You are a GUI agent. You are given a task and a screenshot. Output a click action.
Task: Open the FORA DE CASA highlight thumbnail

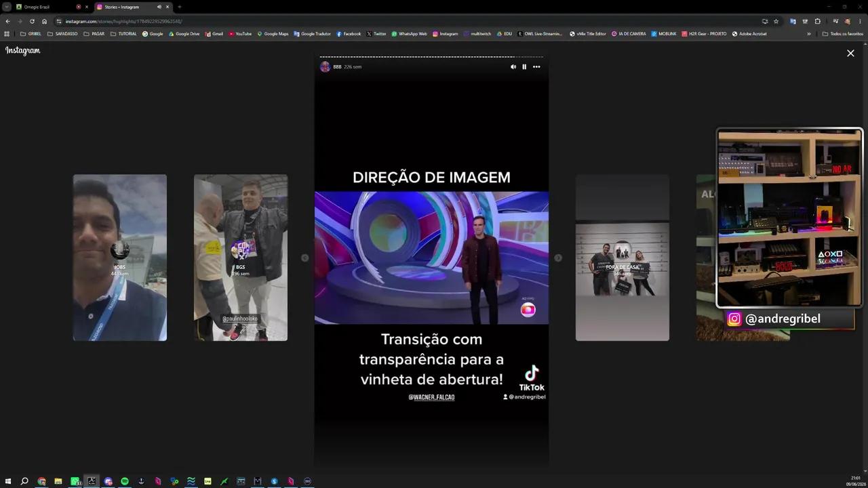tap(623, 258)
